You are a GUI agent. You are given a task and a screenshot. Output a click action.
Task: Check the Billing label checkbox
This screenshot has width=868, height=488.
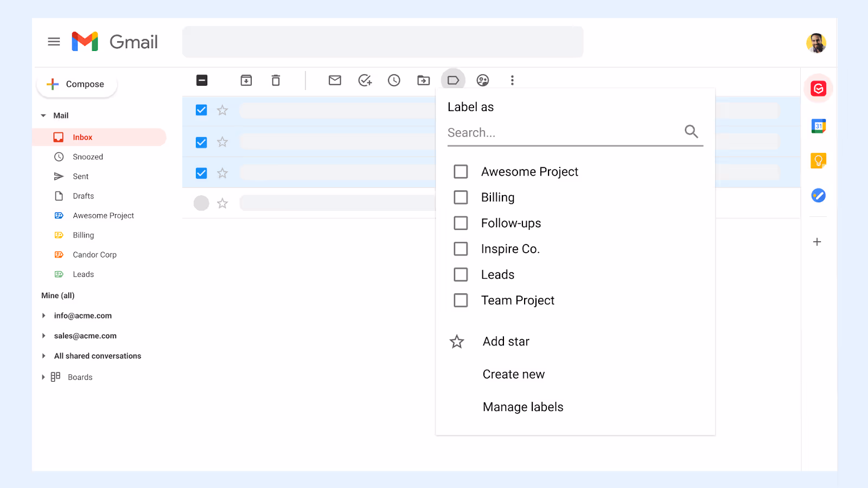(461, 197)
